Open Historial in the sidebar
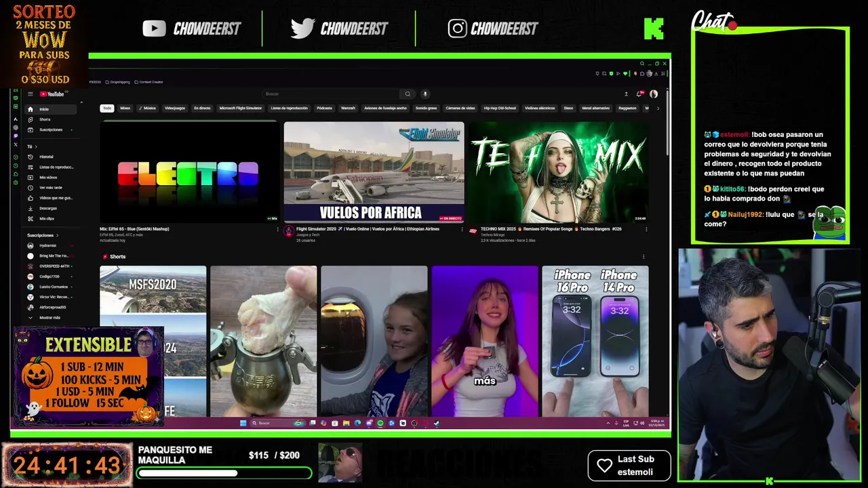The width and height of the screenshot is (868, 488). pyautogui.click(x=52, y=157)
